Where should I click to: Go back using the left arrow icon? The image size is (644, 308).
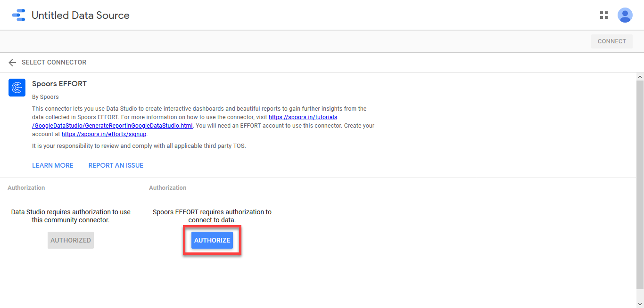click(x=12, y=63)
